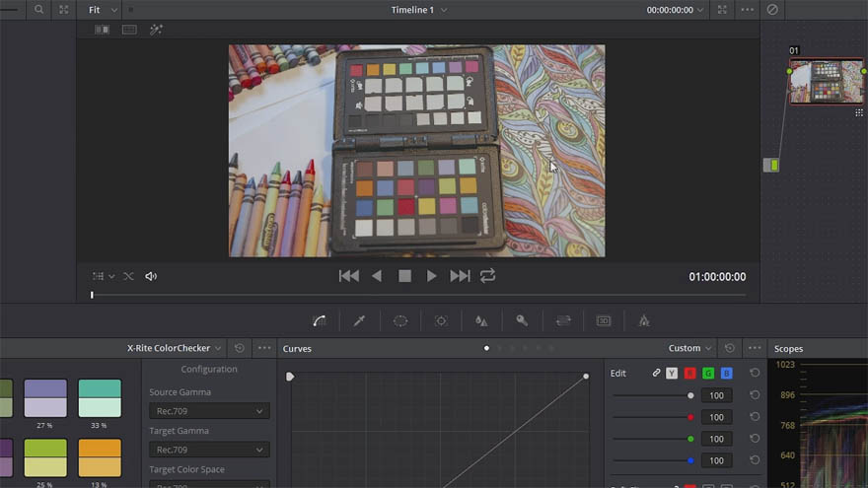Open the 00:00:00:00 timecode dropdown

[675, 10]
